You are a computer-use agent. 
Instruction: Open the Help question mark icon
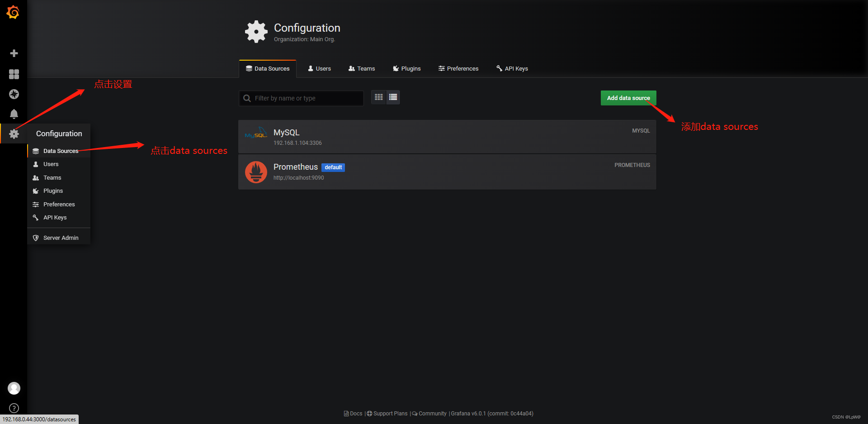click(14, 408)
